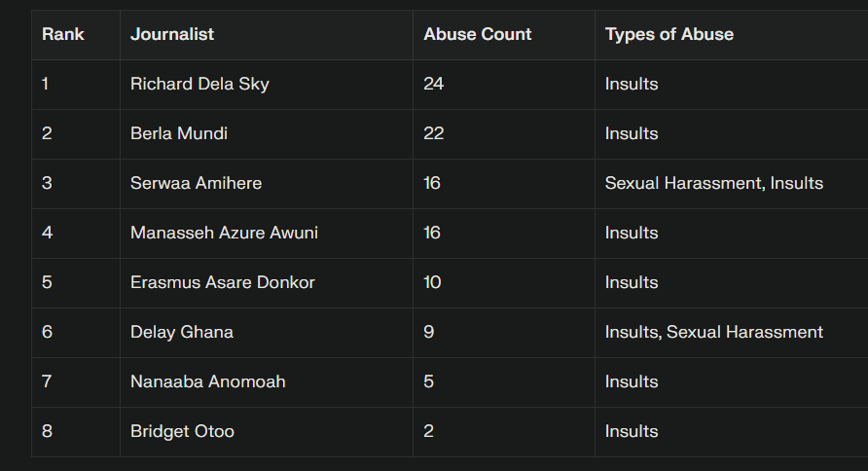Click rank number 8 cell

tap(47, 431)
